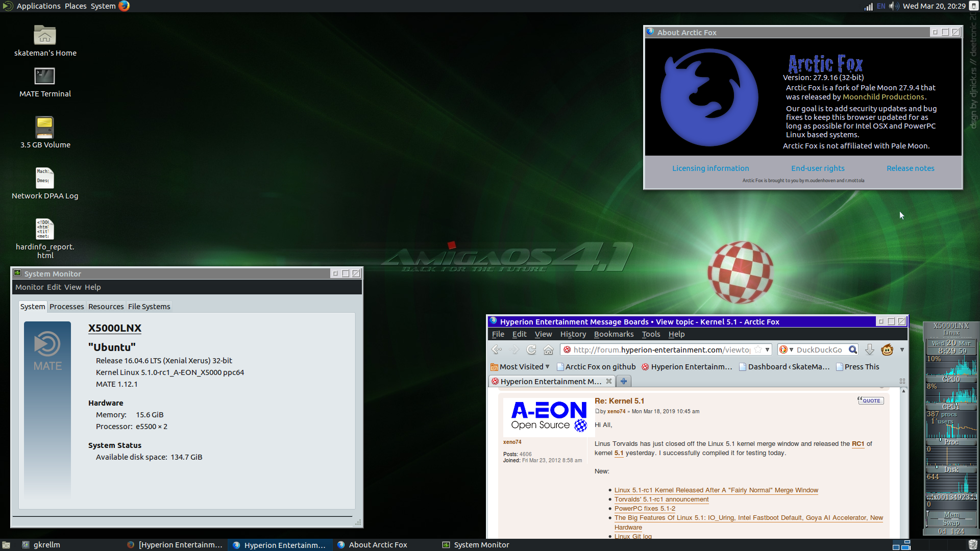Open the browser History menu
This screenshot has height=551, width=980.
[x=573, y=334]
